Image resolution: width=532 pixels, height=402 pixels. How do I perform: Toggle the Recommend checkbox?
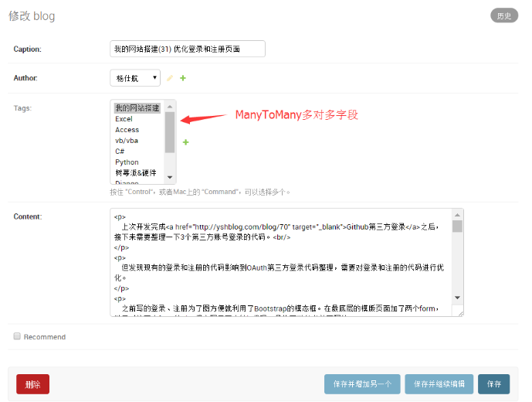tap(17, 336)
